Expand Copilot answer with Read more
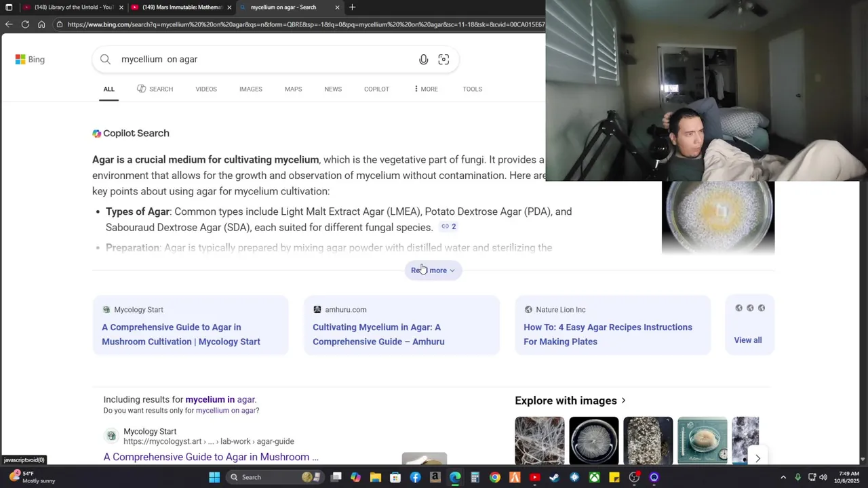This screenshot has height=488, width=868. [433, 270]
